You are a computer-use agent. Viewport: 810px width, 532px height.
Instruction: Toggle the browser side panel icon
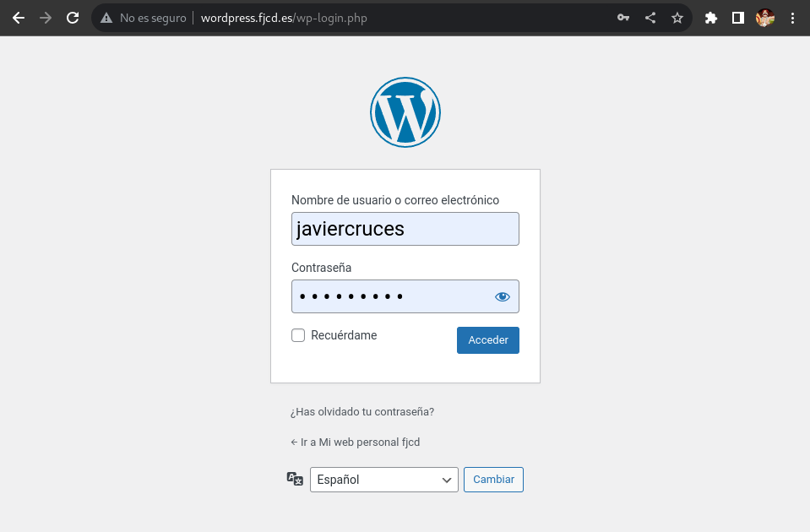pos(738,18)
